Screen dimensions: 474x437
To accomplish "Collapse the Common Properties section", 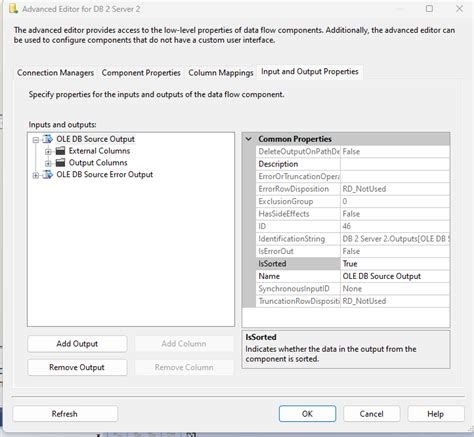I will (249, 139).
